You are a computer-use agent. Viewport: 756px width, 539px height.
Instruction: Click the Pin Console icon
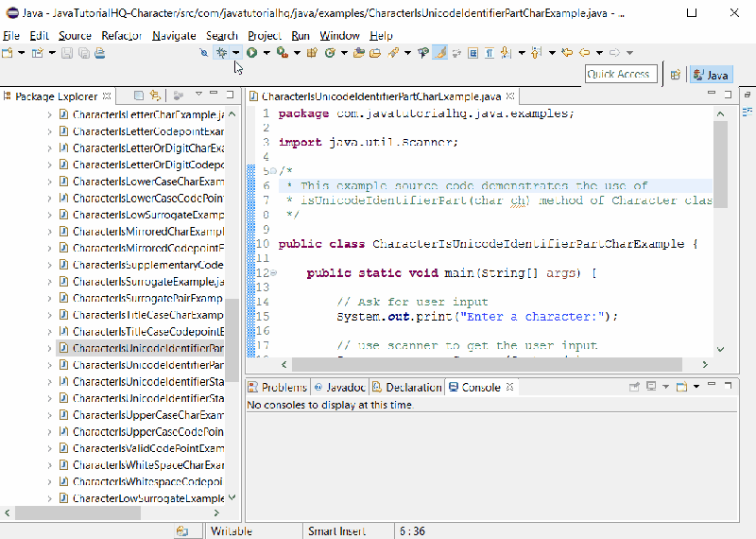pyautogui.click(x=634, y=387)
